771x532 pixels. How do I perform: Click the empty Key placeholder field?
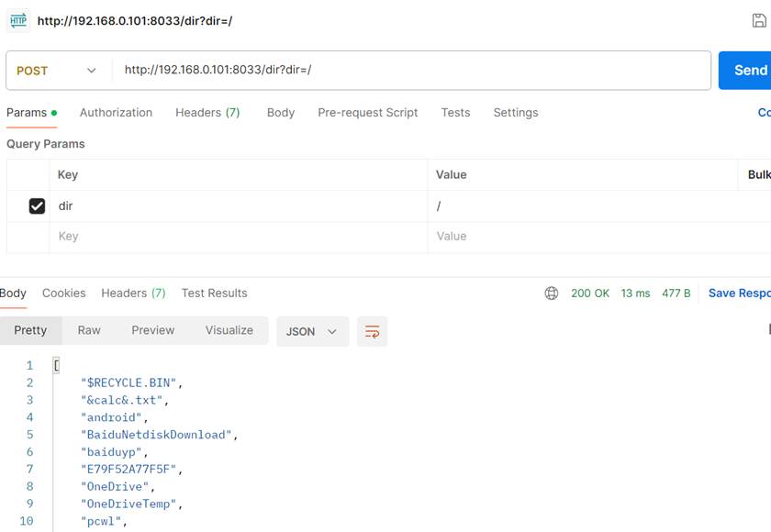tap(239, 237)
